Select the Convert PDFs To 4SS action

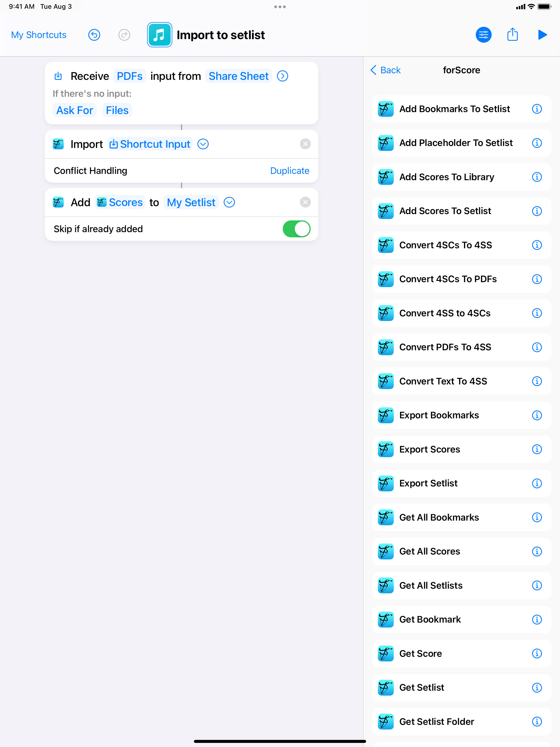[461, 347]
